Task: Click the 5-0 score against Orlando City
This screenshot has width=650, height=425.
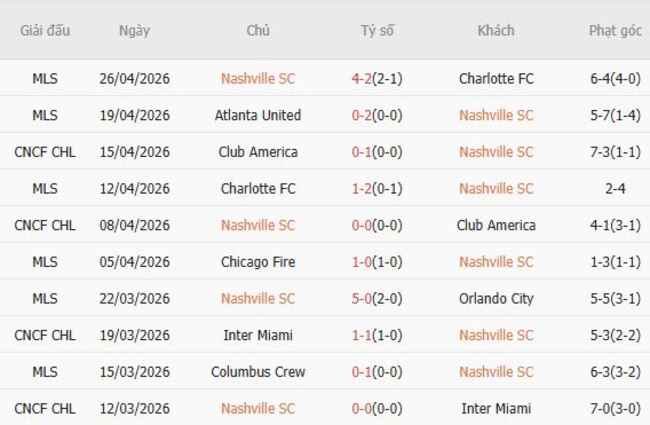Action: click(x=363, y=298)
